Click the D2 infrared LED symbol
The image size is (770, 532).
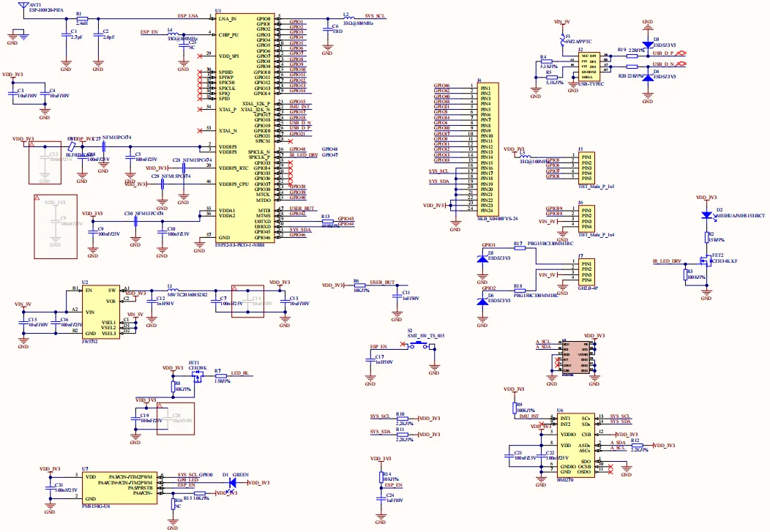707,216
